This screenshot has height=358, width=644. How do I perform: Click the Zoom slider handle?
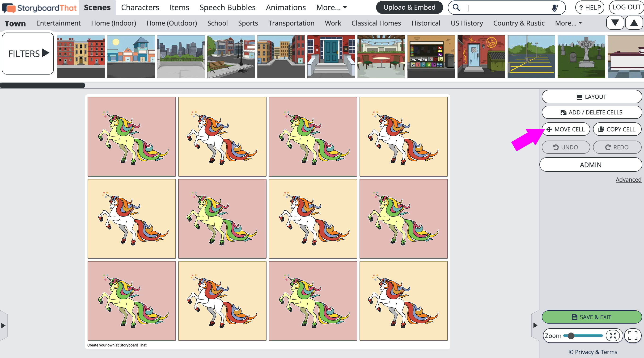[571, 336]
